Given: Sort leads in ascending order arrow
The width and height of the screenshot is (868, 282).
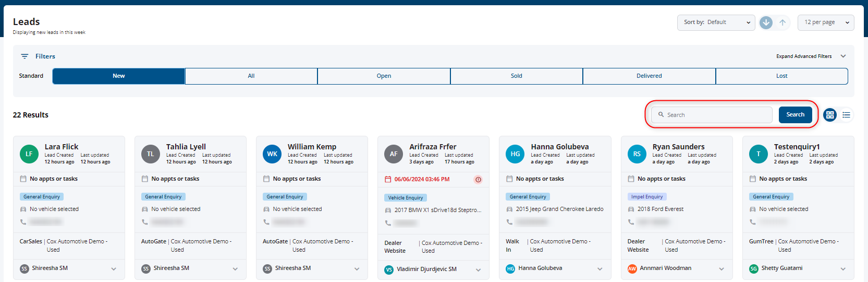Looking at the screenshot, I should click(783, 22).
